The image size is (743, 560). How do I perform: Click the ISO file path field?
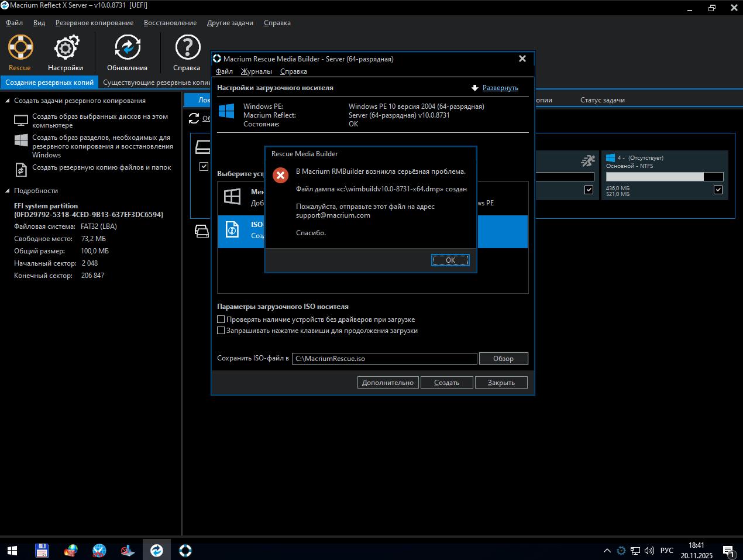pyautogui.click(x=384, y=359)
